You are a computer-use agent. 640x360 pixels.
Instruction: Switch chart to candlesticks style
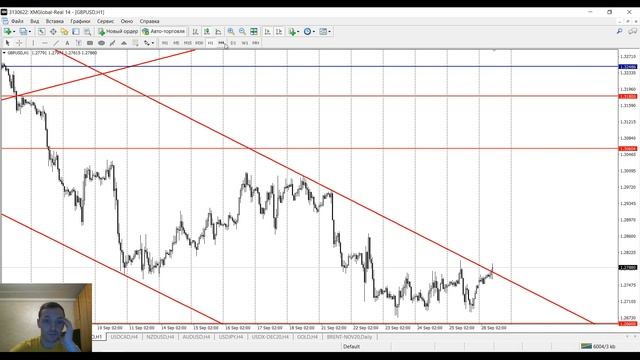pos(207,31)
